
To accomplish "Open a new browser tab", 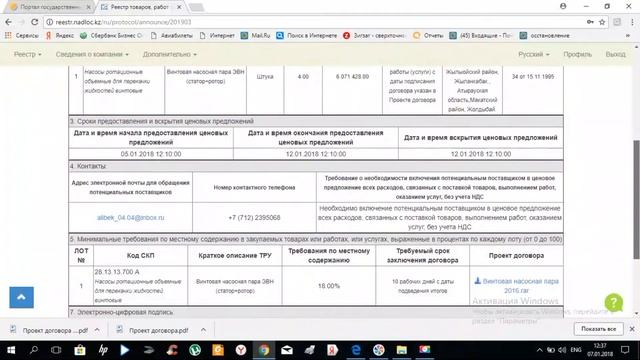I will coord(196,7).
